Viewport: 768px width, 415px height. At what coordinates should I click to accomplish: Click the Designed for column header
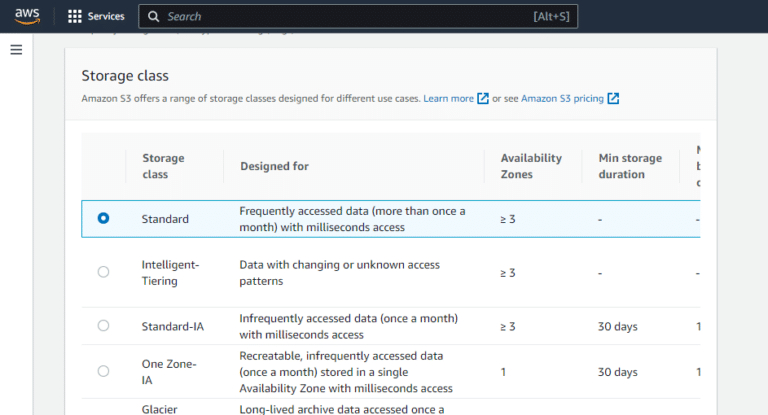click(x=274, y=166)
